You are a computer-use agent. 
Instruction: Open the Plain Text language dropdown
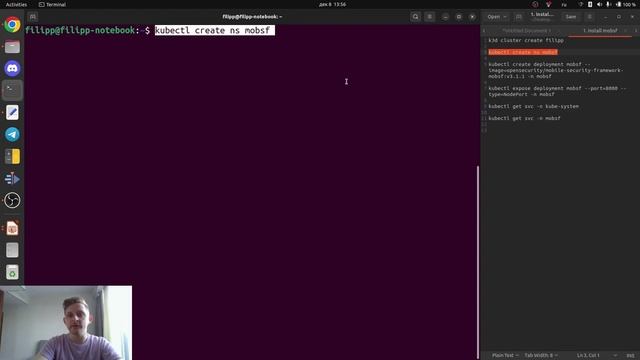[x=505, y=356]
